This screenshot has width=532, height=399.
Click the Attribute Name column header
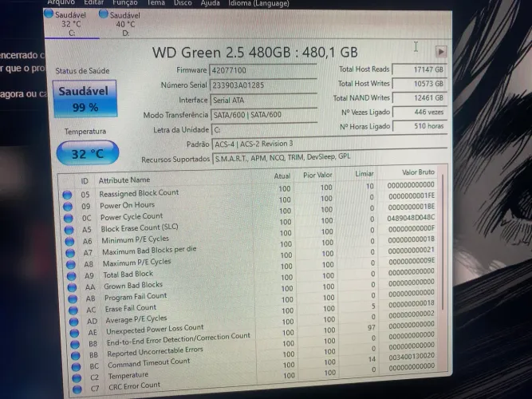(x=124, y=180)
